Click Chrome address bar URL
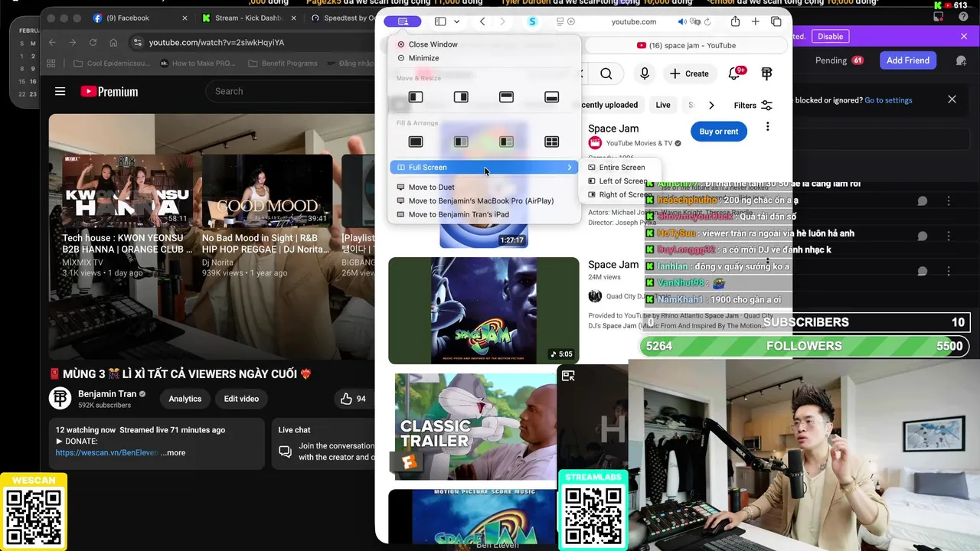 coord(217,43)
